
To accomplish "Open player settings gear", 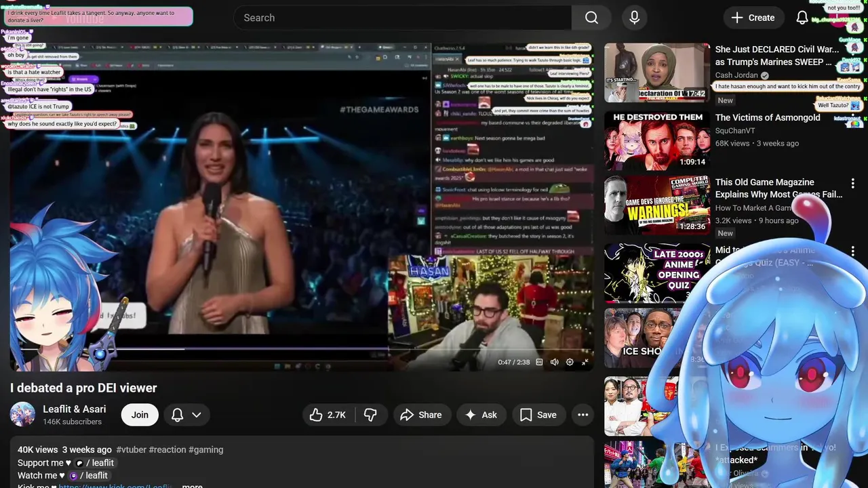I will pos(570,362).
